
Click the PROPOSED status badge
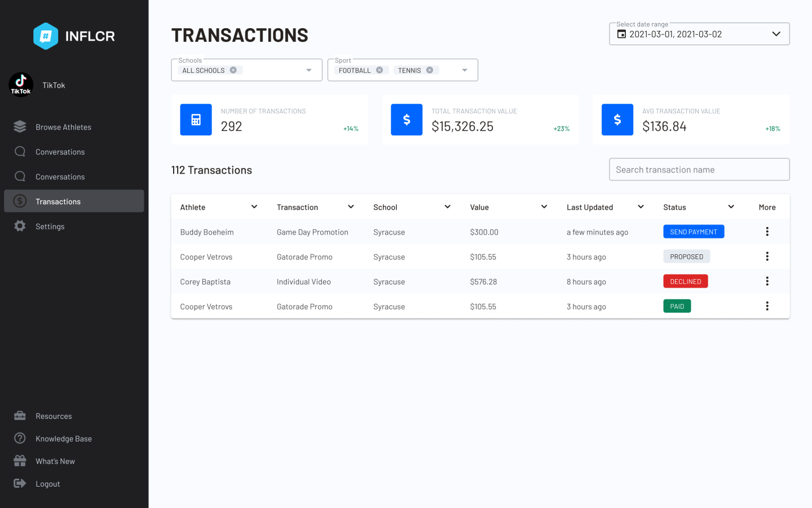(x=686, y=257)
